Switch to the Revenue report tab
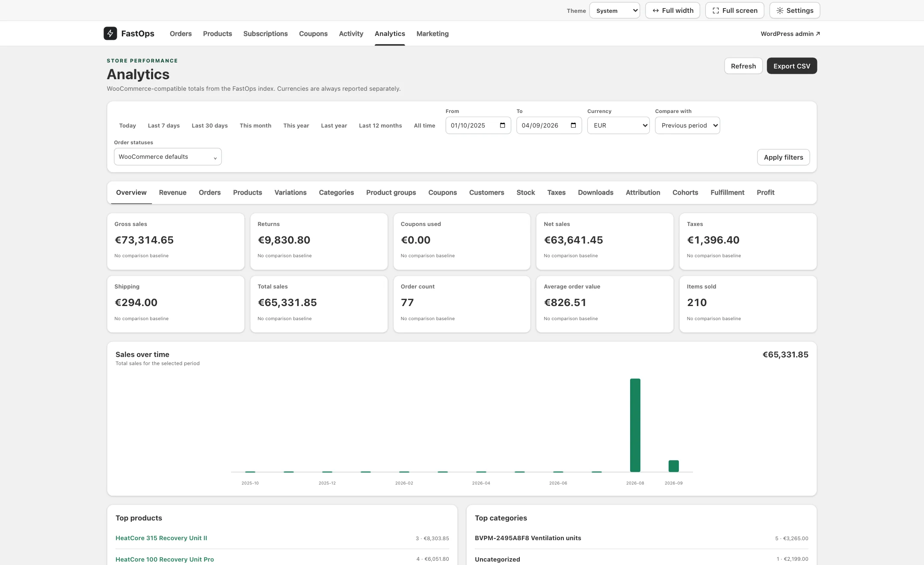This screenshot has width=924, height=565. coord(172,193)
